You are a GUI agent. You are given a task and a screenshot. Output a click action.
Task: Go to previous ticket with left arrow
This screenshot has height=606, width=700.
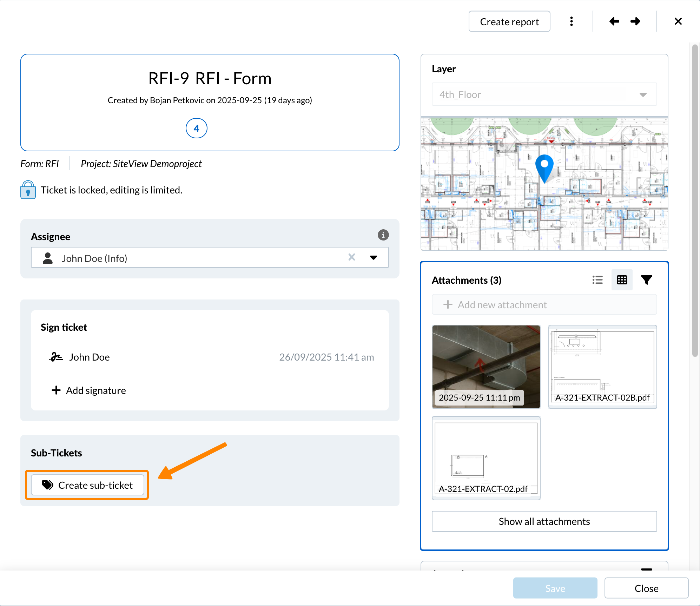coord(614,21)
